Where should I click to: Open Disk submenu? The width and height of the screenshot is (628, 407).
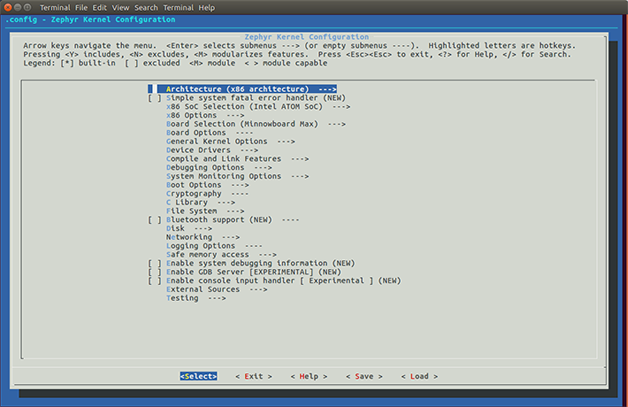pos(189,228)
